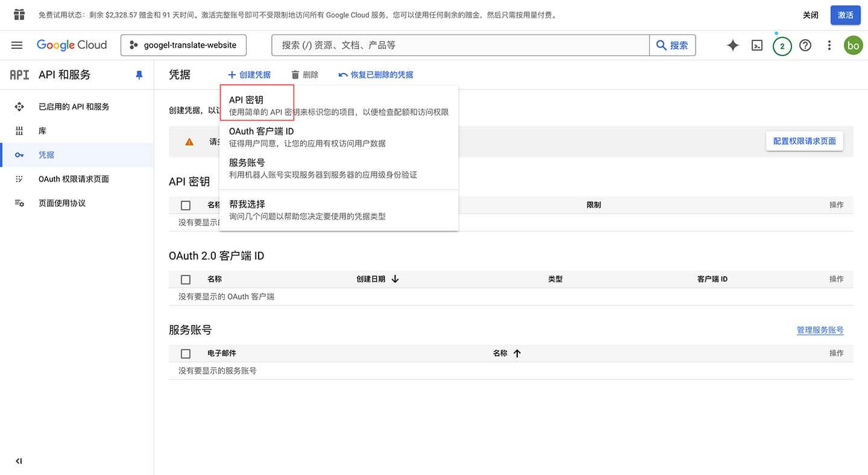Focus the search resources input field
868x475 pixels.
coord(461,45)
